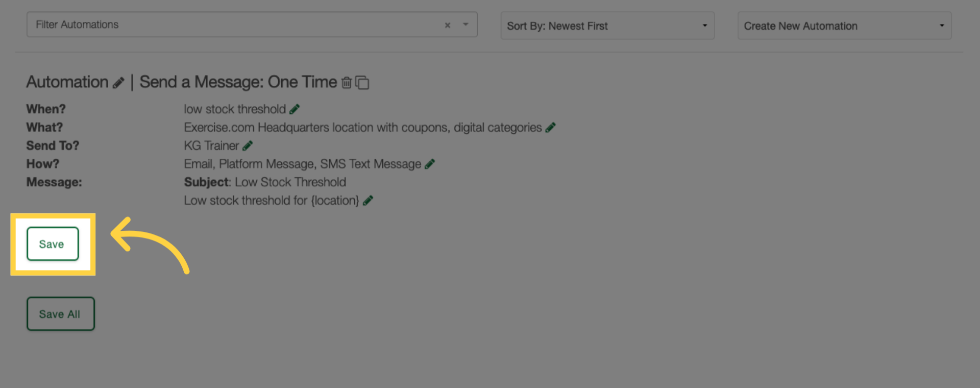Open the Sort By: Newest First dropdown
Screen dimensions: 980x388
pyautogui.click(x=607, y=26)
